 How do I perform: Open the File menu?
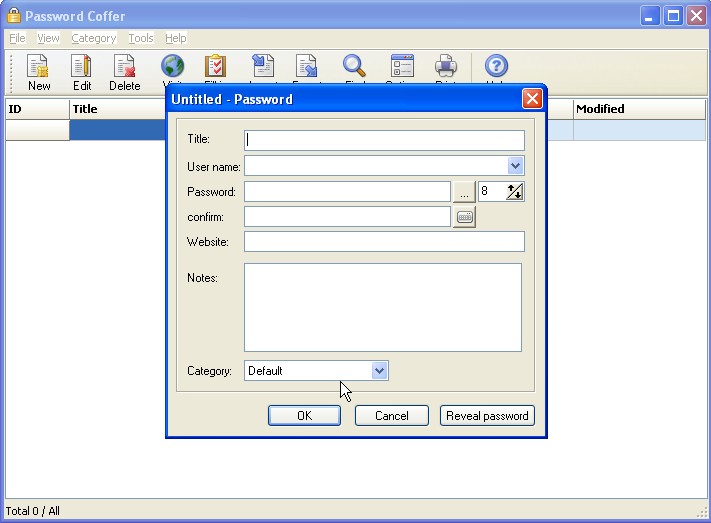(17, 38)
